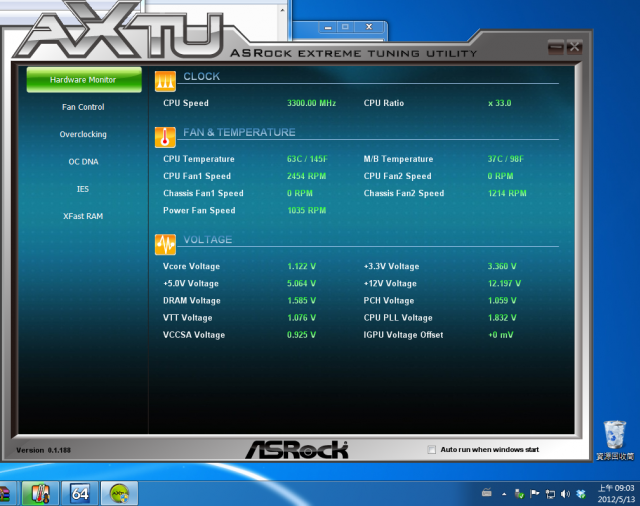Image resolution: width=640 pixels, height=506 pixels.
Task: Enable Auto run when windows start
Action: pos(431,450)
